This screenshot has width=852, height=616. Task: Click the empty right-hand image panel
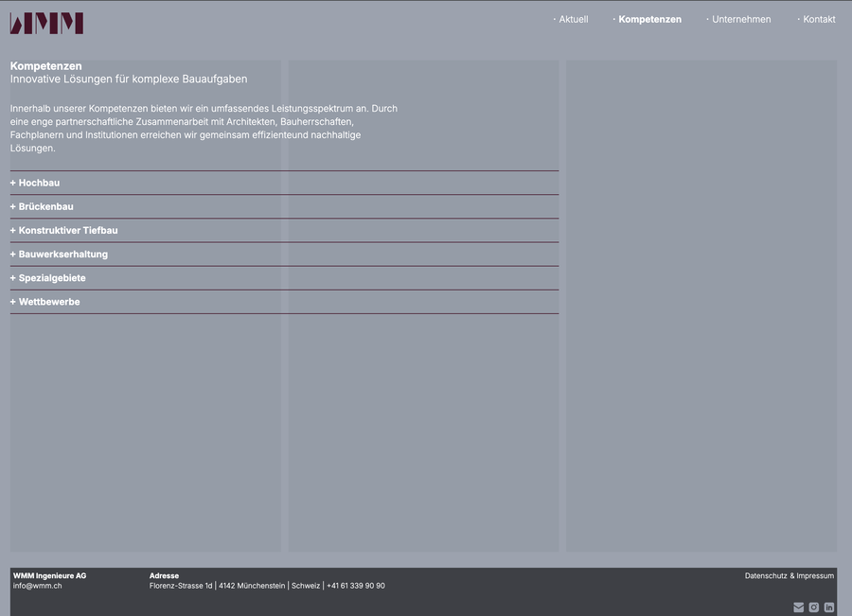point(701,306)
